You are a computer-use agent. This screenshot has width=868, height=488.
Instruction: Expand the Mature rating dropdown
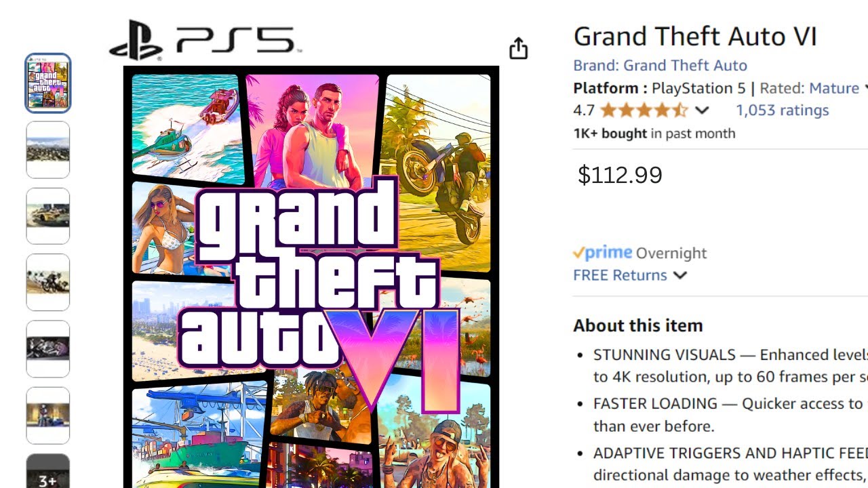(x=864, y=87)
